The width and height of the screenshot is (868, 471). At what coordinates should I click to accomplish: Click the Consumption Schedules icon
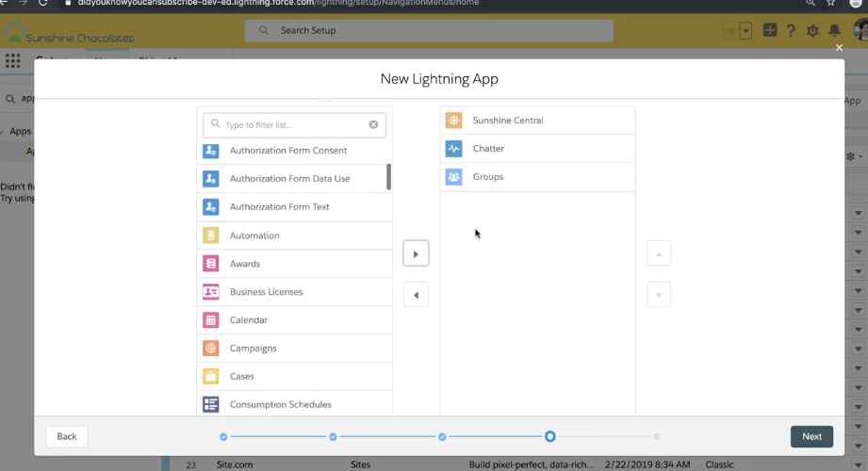coord(210,404)
